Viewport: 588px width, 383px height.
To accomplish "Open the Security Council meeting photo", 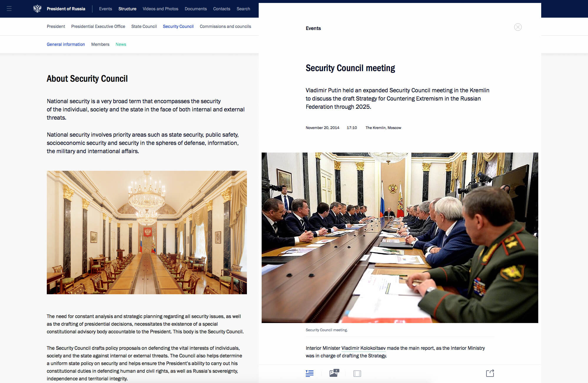I will click(400, 238).
